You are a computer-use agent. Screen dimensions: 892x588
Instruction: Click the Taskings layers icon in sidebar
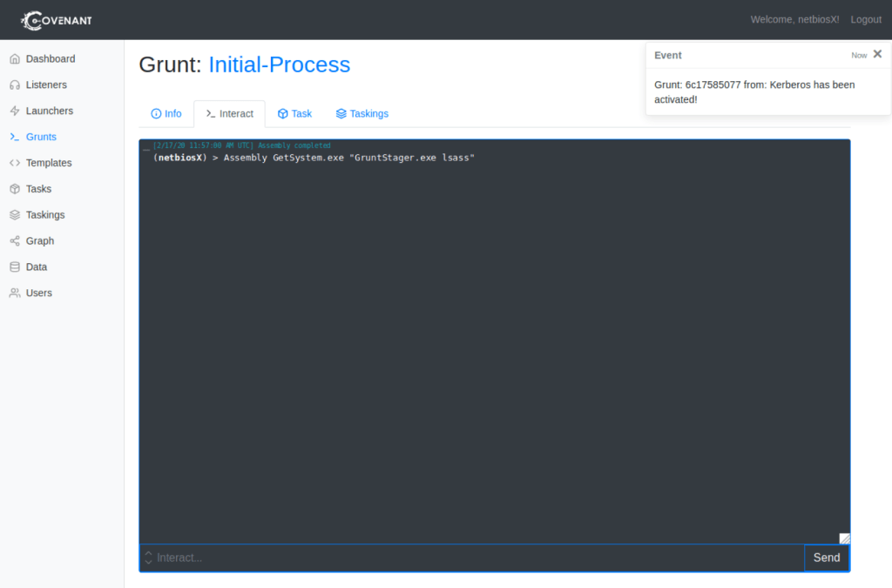click(x=15, y=215)
